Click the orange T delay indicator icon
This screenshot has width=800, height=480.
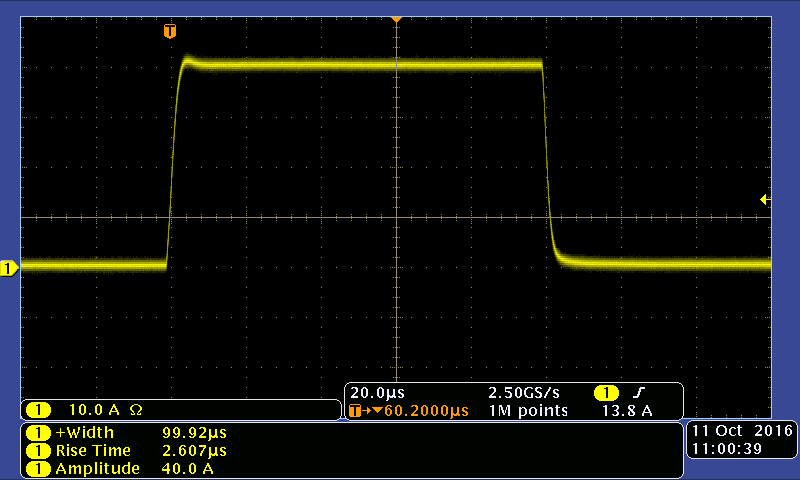(x=355, y=411)
